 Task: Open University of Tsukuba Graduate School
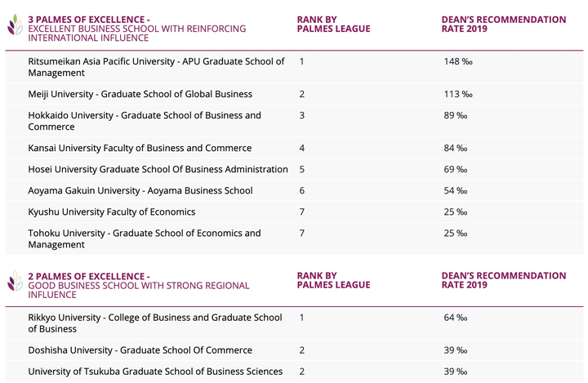[x=154, y=372]
